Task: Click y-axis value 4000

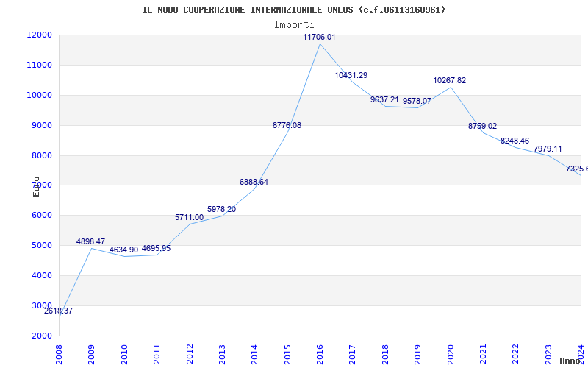Action: [x=41, y=275]
